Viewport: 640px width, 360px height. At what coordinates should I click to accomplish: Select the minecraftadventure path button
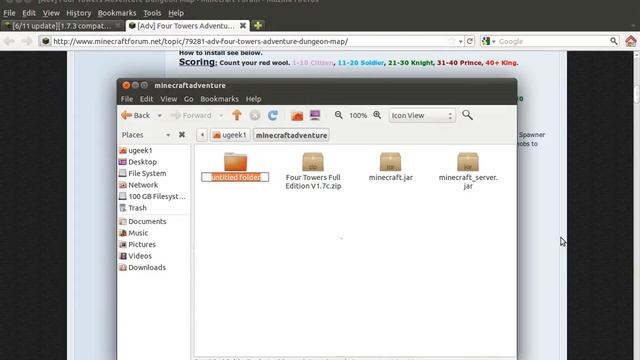(291, 135)
